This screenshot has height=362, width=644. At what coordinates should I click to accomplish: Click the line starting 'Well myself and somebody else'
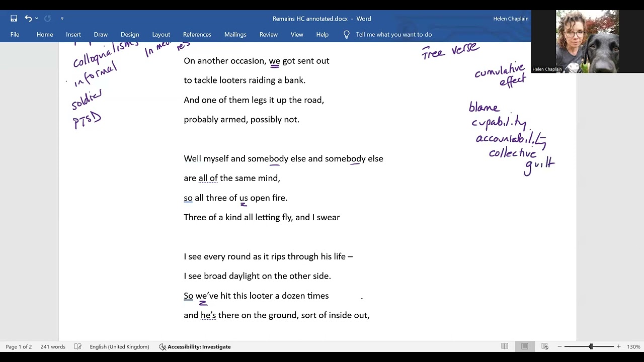coord(283,159)
